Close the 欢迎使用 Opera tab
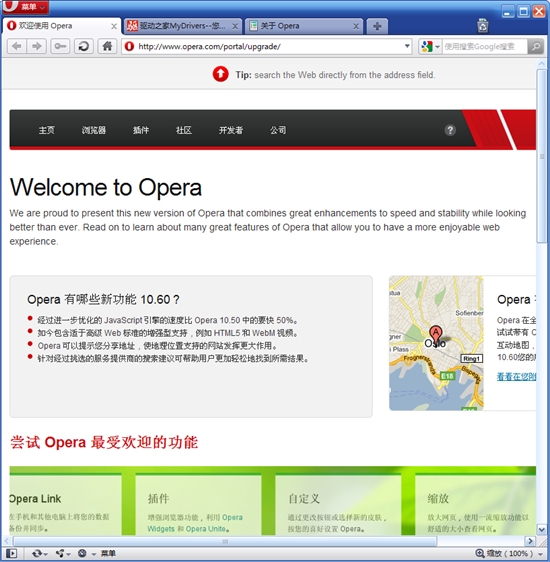 click(114, 27)
